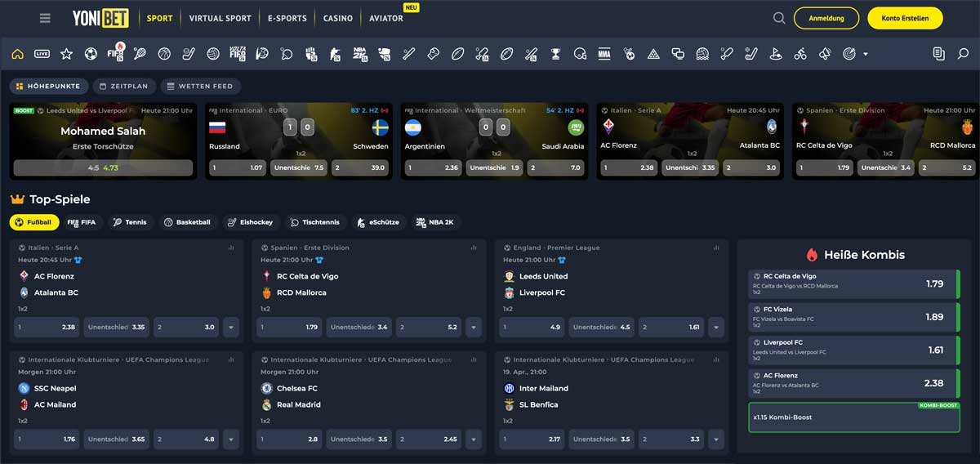The width and height of the screenshot is (980, 464).
Task: Select the billiards triangle icon
Action: (x=653, y=54)
